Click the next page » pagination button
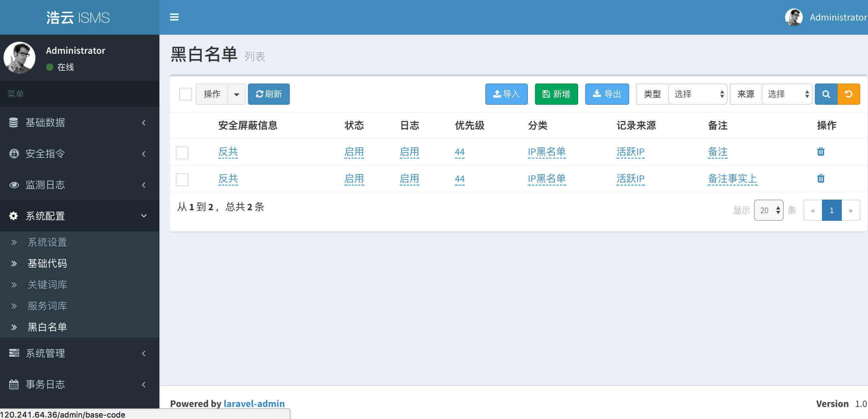Image resolution: width=868 pixels, height=419 pixels. (x=850, y=210)
